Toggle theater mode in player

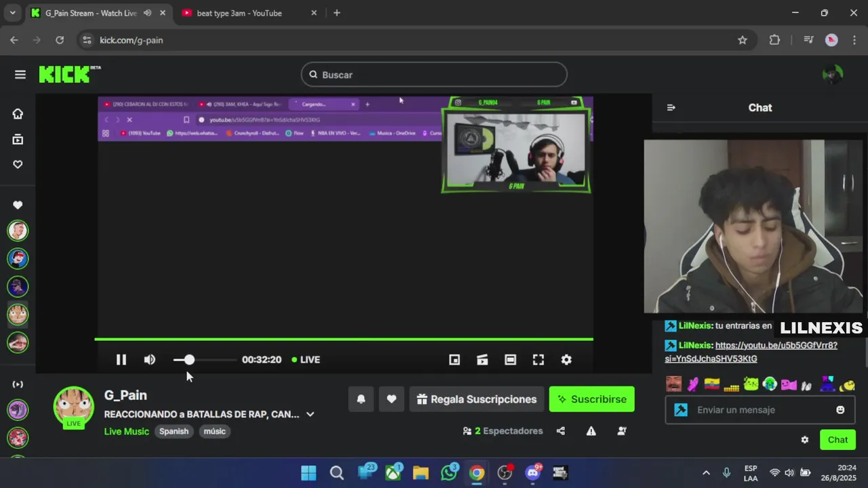[510, 360]
